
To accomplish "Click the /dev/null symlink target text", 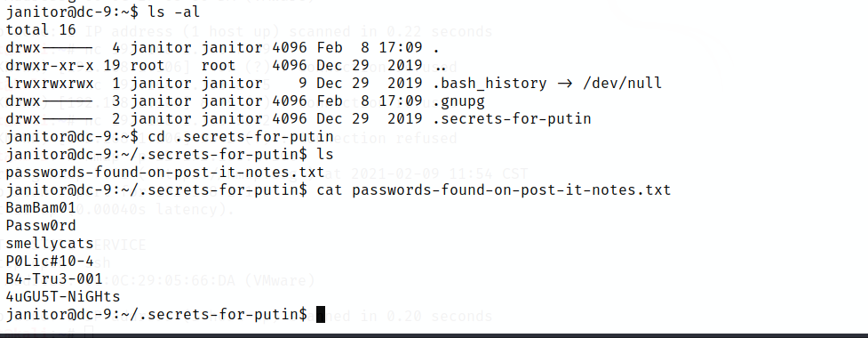I will coord(622,84).
